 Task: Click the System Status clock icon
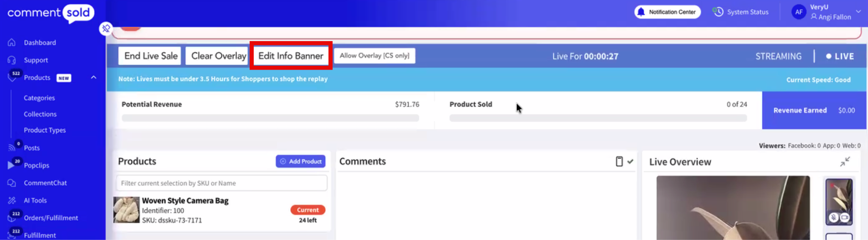click(718, 12)
